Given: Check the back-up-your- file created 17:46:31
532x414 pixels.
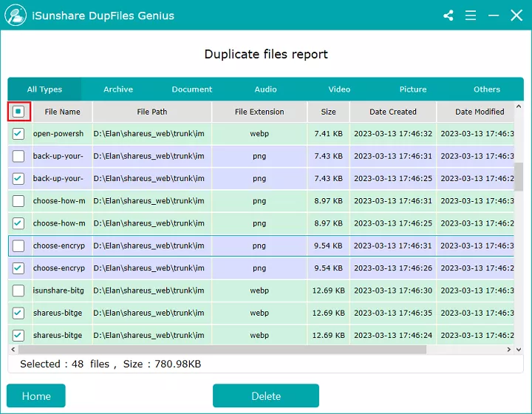Looking at the screenshot, I should (x=18, y=156).
